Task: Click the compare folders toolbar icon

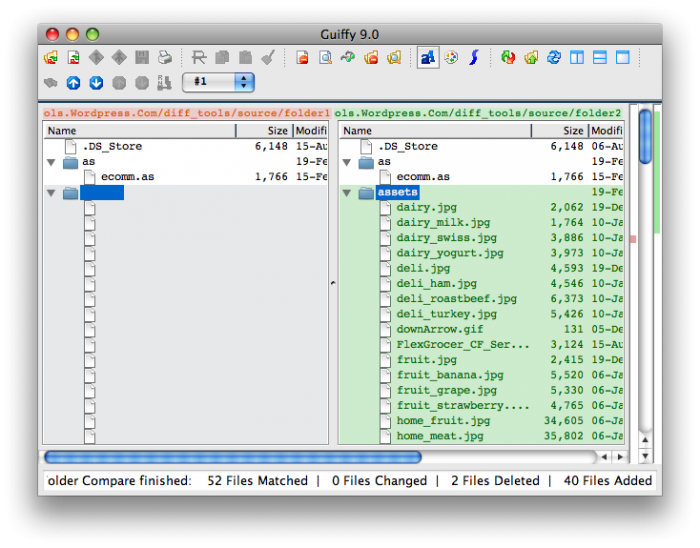Action: click(x=51, y=58)
